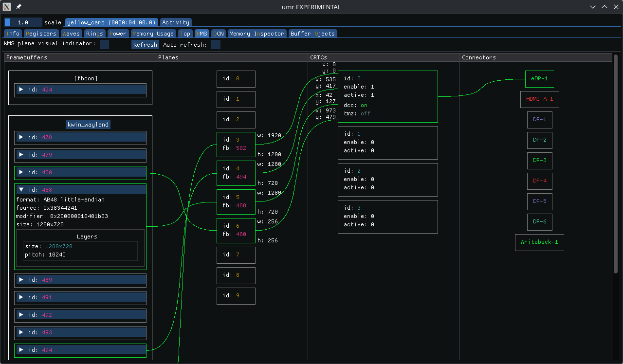Switch to the Memory Inspector tab
Viewport: 623px width, 364px height.
(257, 34)
